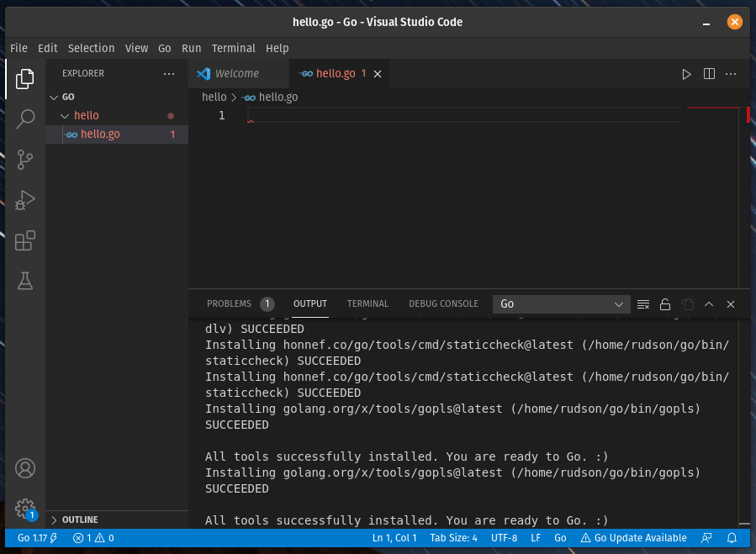Image resolution: width=756 pixels, height=554 pixels.
Task: Click Ln 1, Col 1 cursor position
Action: click(x=394, y=538)
